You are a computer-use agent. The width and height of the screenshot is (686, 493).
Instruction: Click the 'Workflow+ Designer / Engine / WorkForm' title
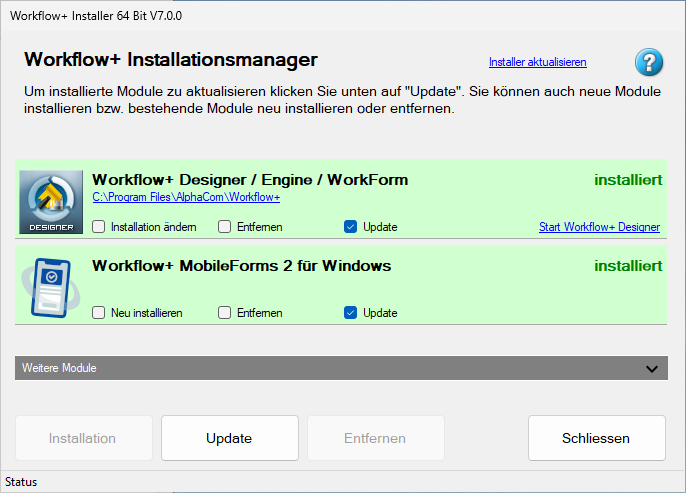[250, 180]
